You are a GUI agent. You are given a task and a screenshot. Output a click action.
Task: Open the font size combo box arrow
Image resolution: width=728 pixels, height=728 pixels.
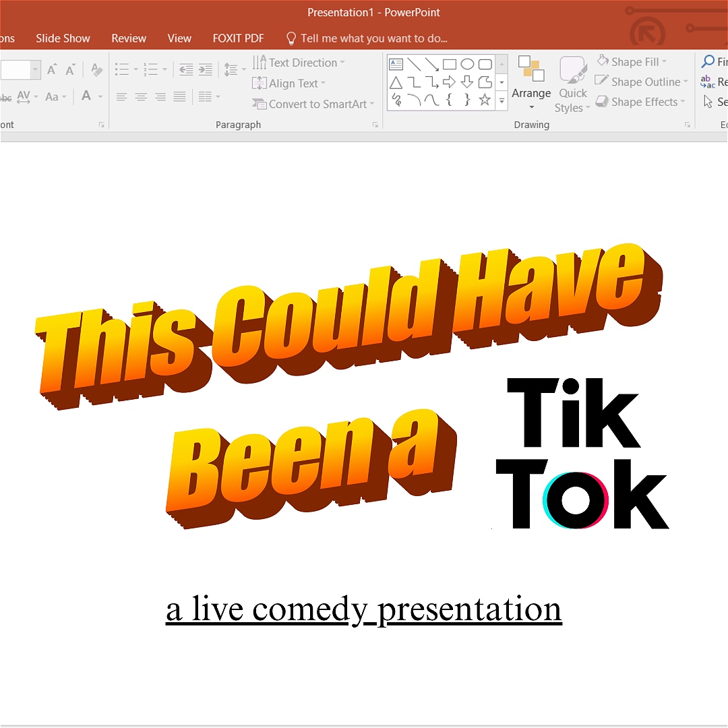(x=35, y=69)
